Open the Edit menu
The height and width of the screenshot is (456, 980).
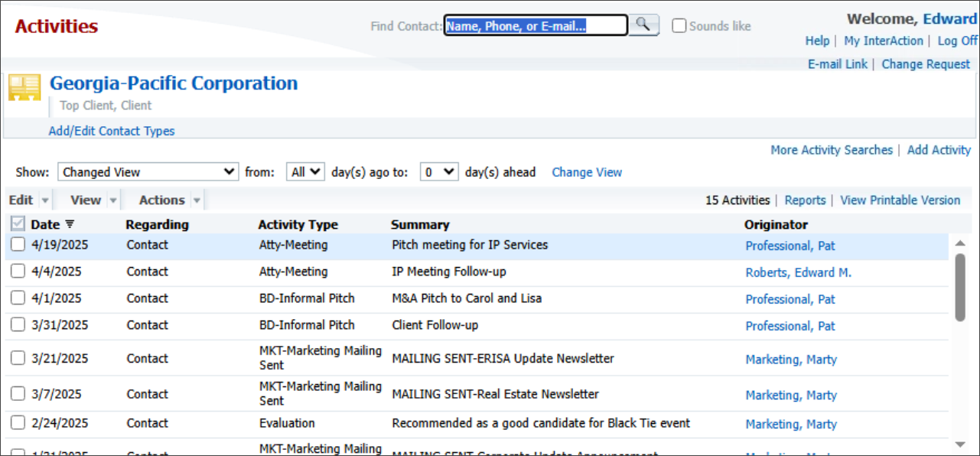(x=21, y=200)
